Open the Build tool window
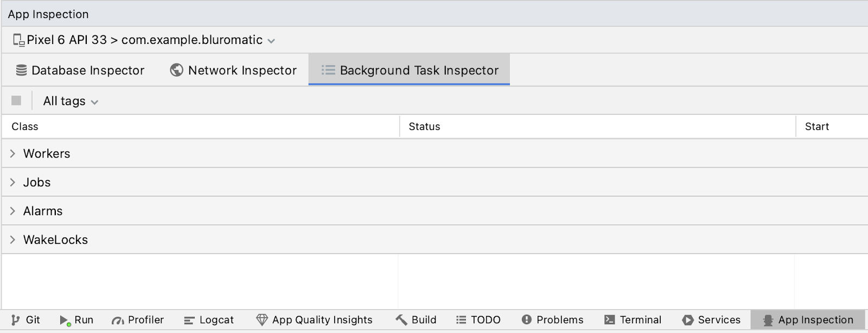 (x=416, y=320)
